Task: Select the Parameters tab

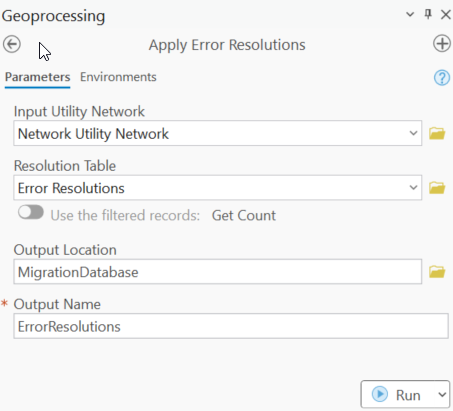Action: tap(37, 77)
